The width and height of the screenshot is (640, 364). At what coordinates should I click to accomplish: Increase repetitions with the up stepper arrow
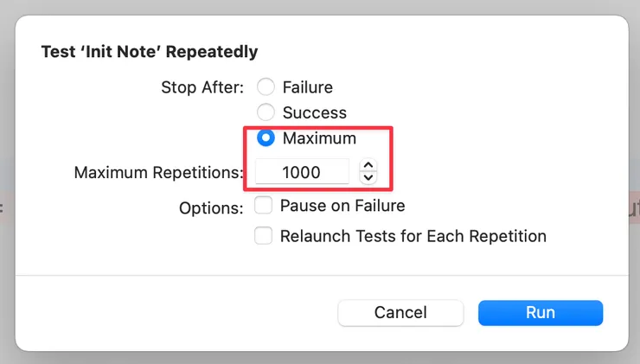point(368,166)
